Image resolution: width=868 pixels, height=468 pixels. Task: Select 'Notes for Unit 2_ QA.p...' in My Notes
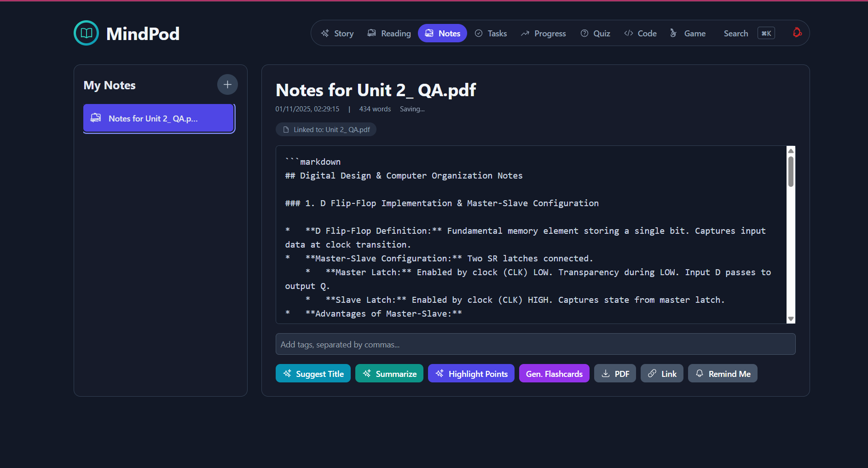[x=159, y=118]
